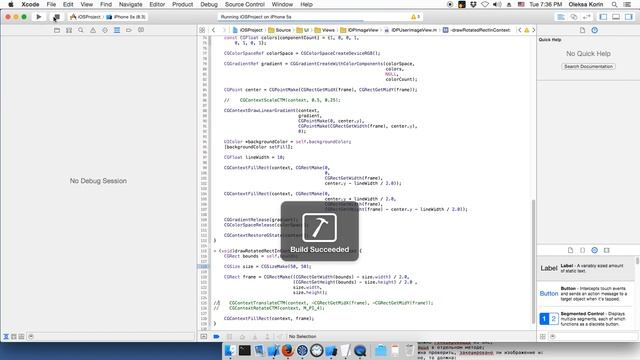Switch to the Assistant editor
640x360 pixels.
(x=574, y=17)
